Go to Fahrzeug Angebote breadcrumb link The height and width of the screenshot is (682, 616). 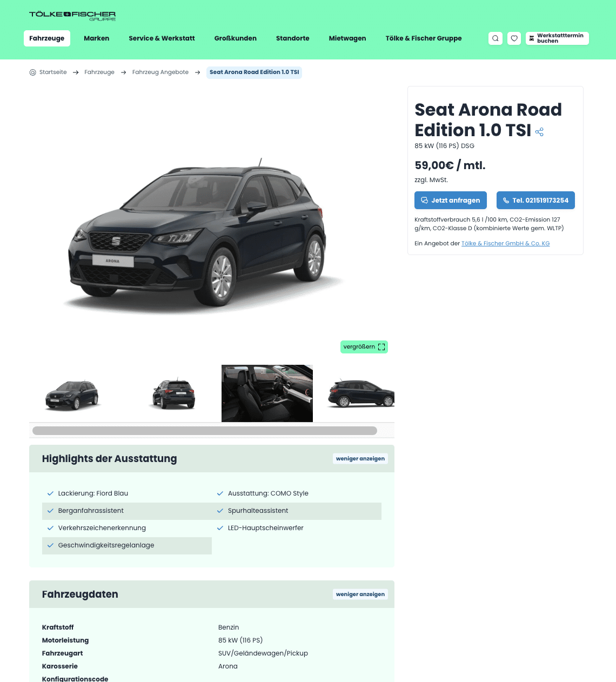click(x=160, y=72)
